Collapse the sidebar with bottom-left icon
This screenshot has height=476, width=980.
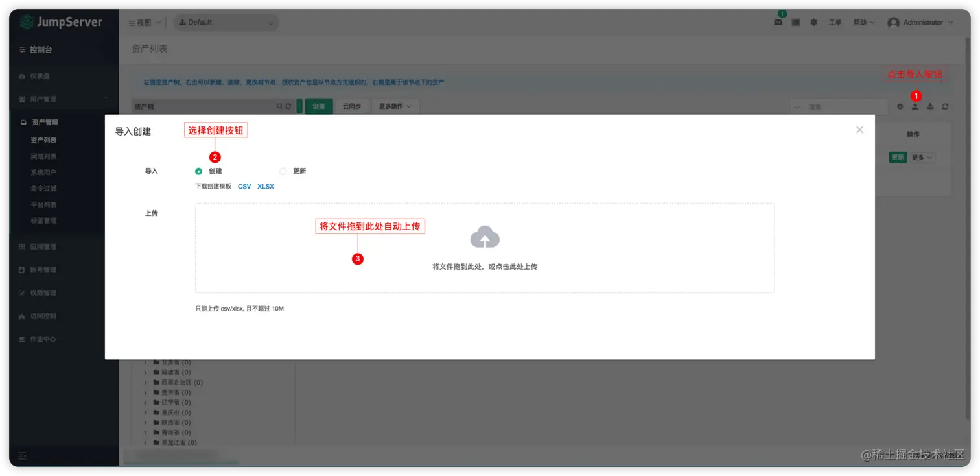(x=21, y=456)
